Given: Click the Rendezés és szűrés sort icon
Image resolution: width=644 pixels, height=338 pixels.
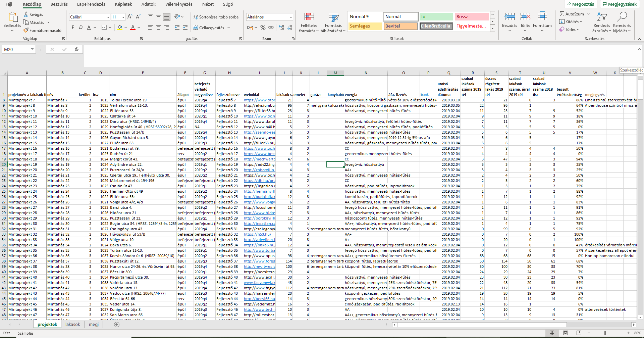Looking at the screenshot, I should (x=602, y=17).
